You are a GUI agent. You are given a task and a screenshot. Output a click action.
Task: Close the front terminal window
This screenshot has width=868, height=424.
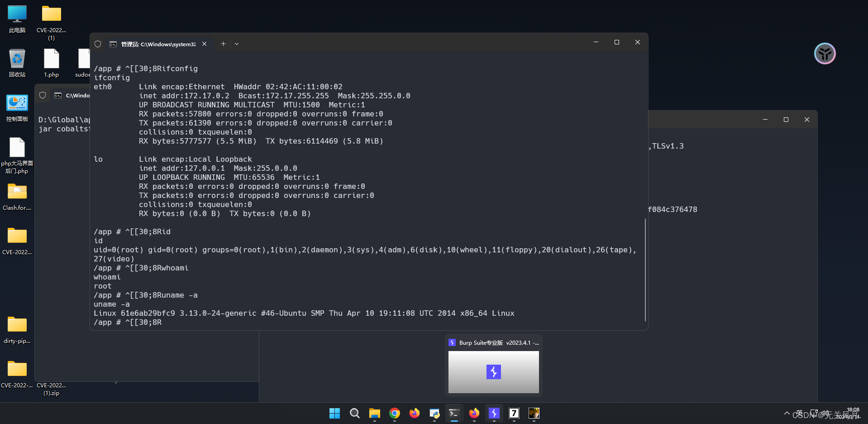pyautogui.click(x=638, y=42)
